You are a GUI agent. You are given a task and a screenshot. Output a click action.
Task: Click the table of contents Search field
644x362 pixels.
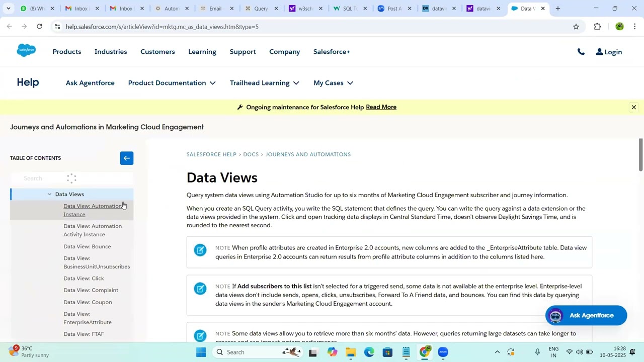(71, 178)
